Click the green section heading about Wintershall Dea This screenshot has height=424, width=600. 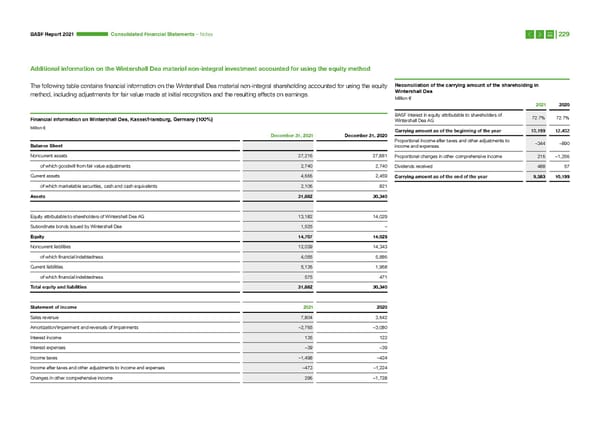[200, 69]
